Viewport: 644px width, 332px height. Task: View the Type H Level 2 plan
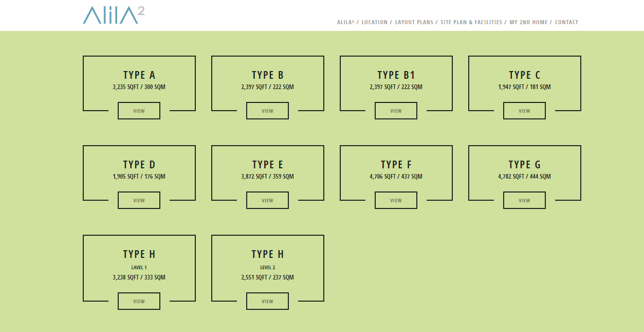coord(267,301)
